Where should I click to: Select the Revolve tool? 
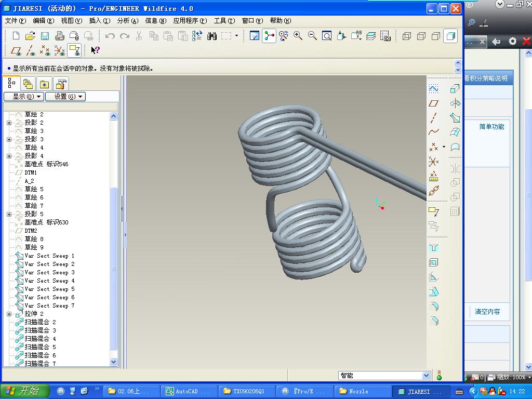455,103
